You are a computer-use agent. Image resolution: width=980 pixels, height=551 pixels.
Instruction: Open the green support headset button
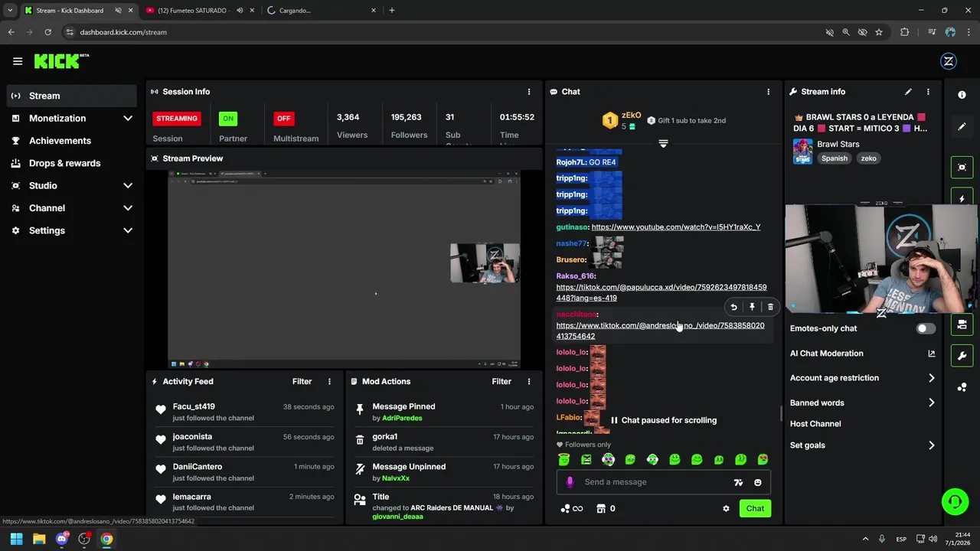point(955,502)
